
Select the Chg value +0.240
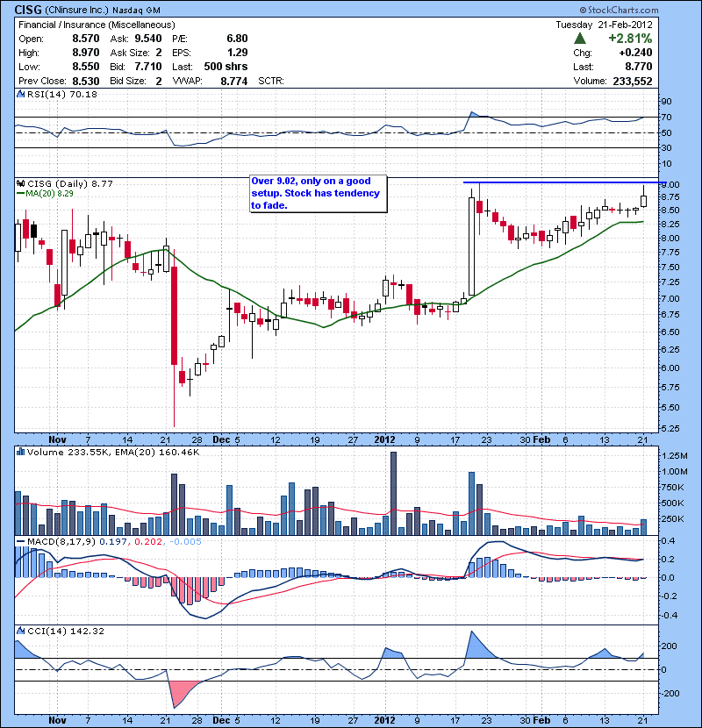point(635,53)
